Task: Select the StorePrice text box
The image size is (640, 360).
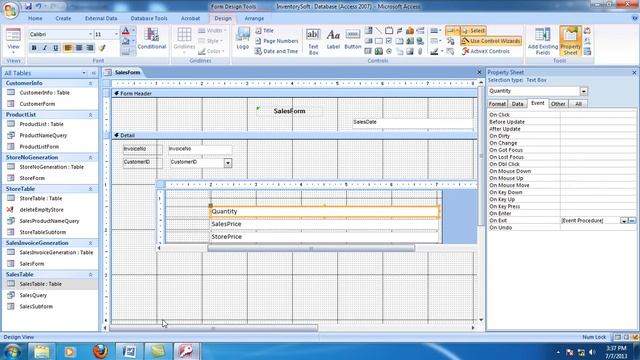Action: (x=324, y=237)
